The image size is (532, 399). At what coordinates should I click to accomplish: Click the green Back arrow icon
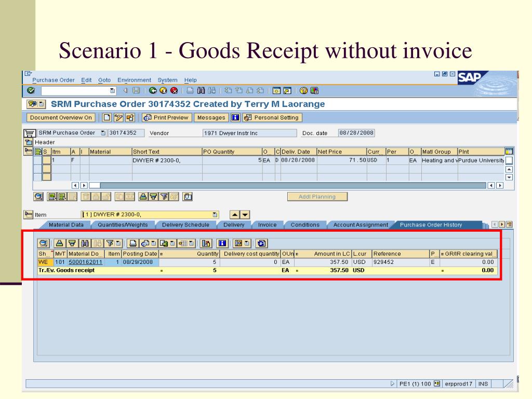153,90
